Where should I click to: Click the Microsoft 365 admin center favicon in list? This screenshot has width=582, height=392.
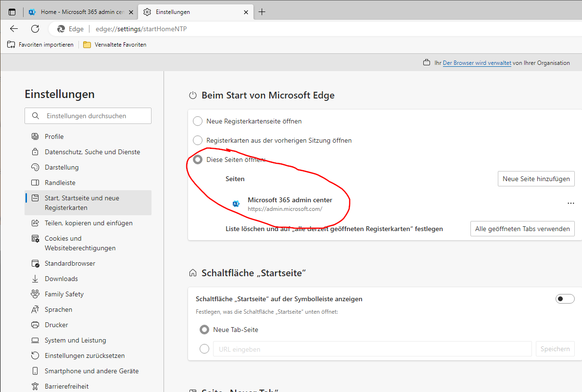coord(236,204)
